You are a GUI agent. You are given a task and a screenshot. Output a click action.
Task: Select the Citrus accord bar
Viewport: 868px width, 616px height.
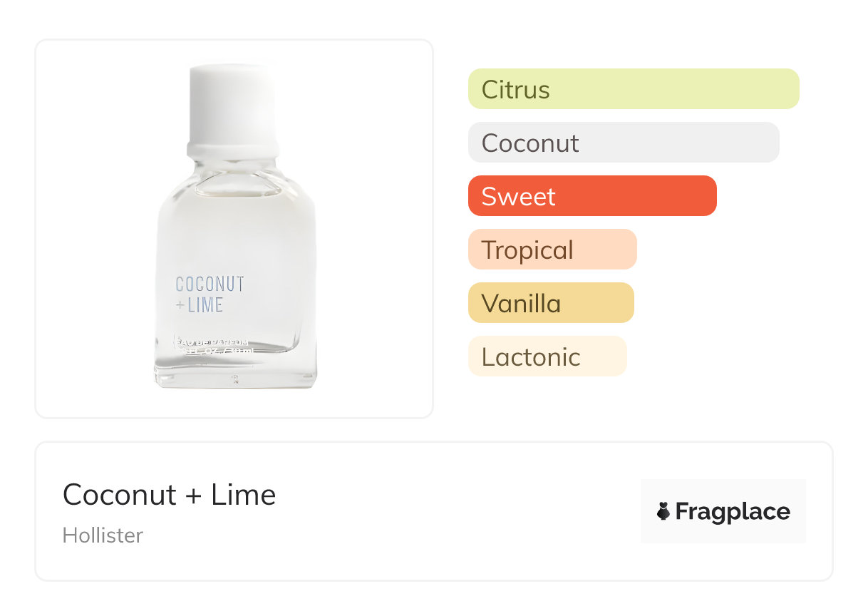click(x=633, y=89)
